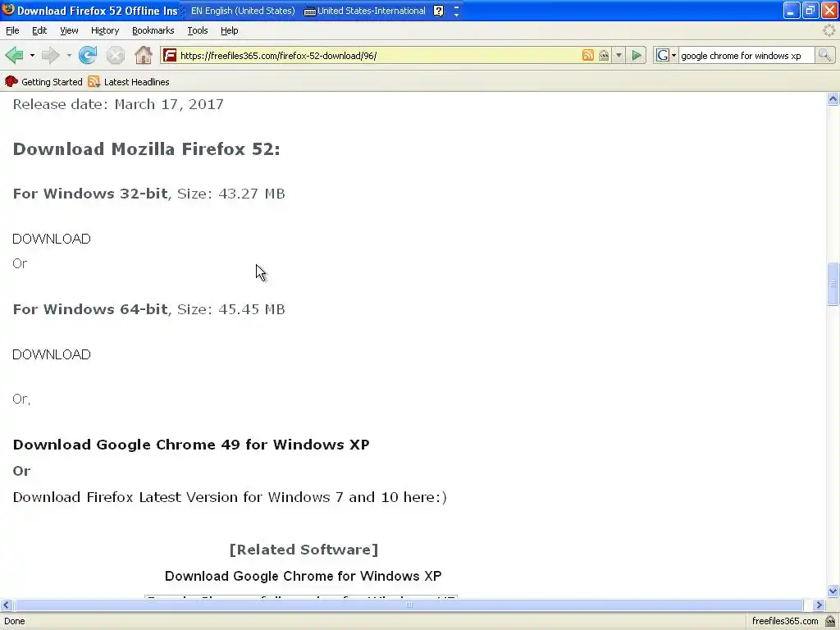The image size is (840, 630).
Task: Click the Done status text
Action: [x=15, y=621]
